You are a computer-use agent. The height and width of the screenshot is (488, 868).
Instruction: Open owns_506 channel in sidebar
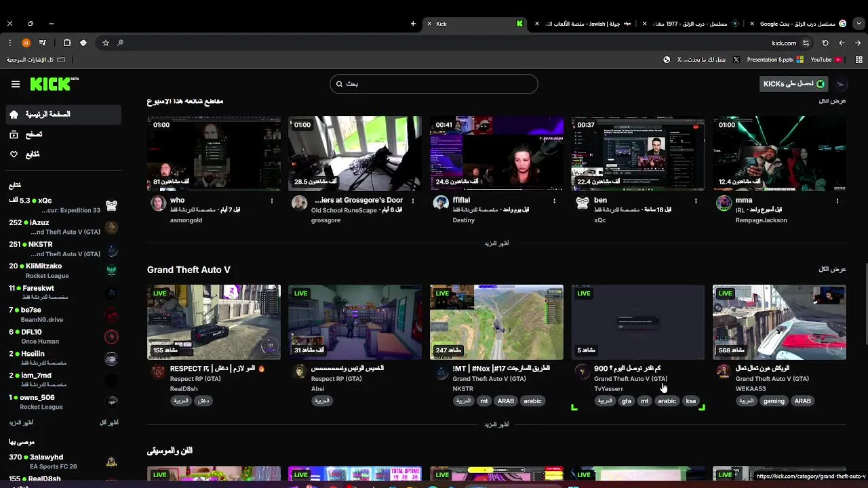click(63, 402)
